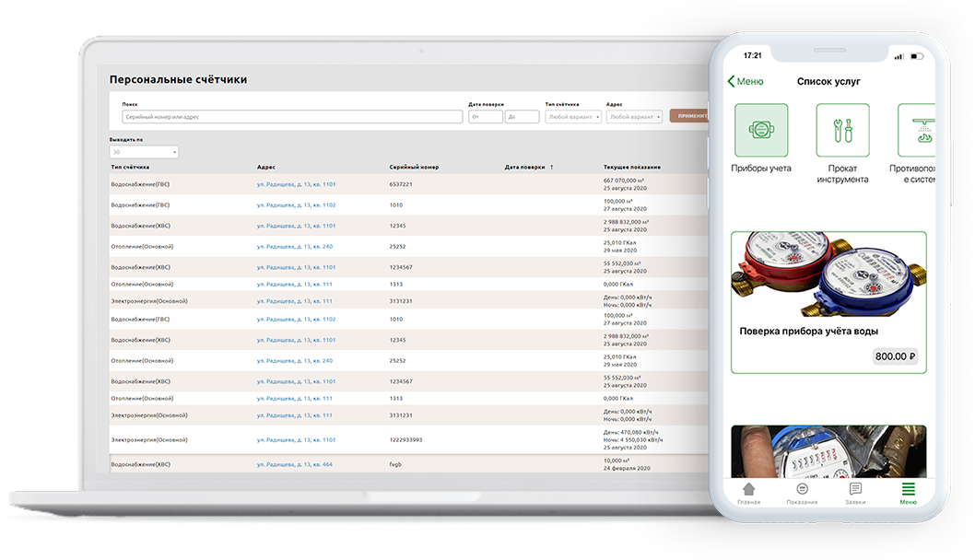The width and height of the screenshot is (975, 560).
Task: Select the Прокат инструмента tools icon
Action: (x=842, y=130)
